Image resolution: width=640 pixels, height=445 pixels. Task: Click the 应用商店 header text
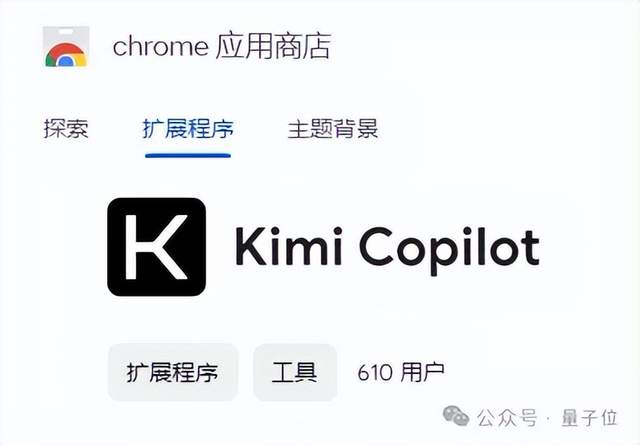tap(273, 46)
